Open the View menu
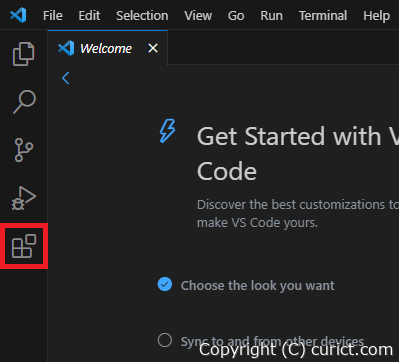 (198, 16)
